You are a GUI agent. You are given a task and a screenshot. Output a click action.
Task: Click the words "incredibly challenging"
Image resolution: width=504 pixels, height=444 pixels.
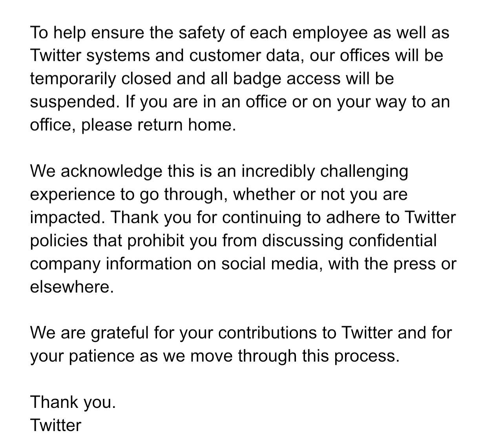[x=325, y=172]
